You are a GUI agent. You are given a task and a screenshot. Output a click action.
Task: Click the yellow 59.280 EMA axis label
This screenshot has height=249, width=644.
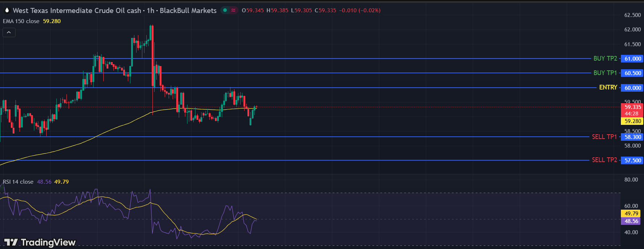pyautogui.click(x=632, y=121)
